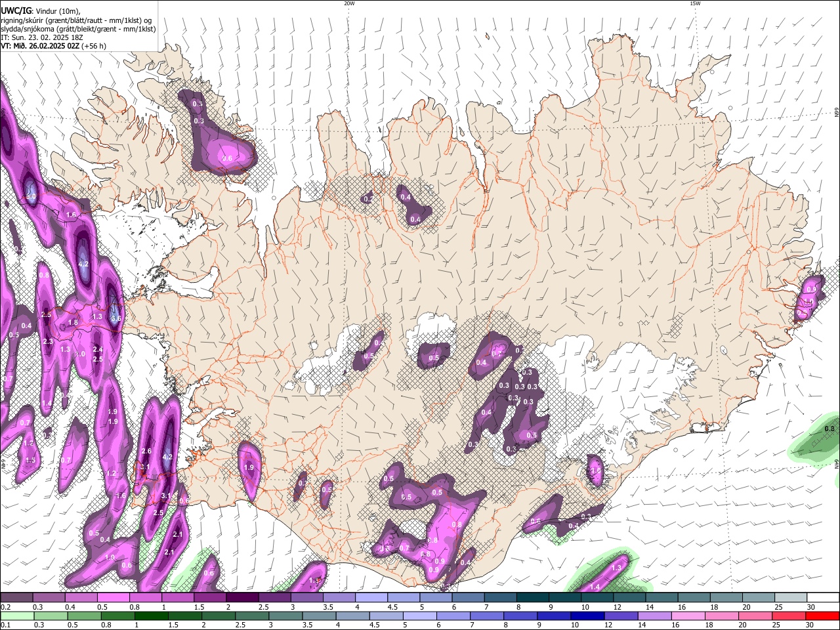
Task: Click the bright pink snow swatch between 0.5 and 0.8
Action: (113, 598)
